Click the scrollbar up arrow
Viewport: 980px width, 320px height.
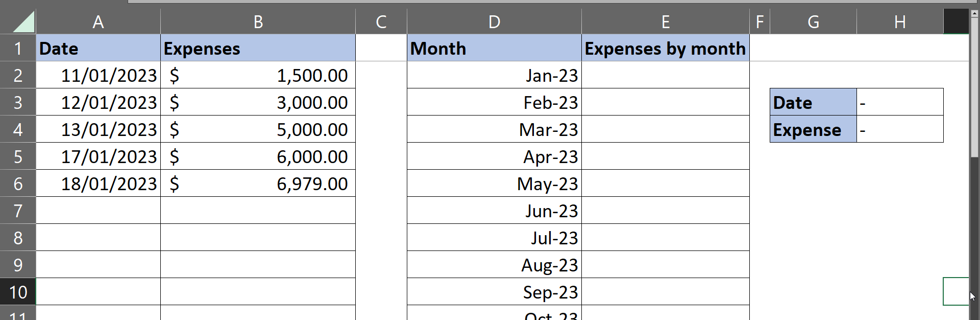(974, 13)
